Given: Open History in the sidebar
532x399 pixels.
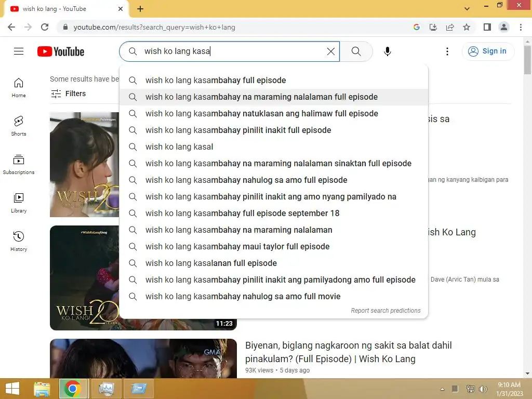Looking at the screenshot, I should point(19,241).
